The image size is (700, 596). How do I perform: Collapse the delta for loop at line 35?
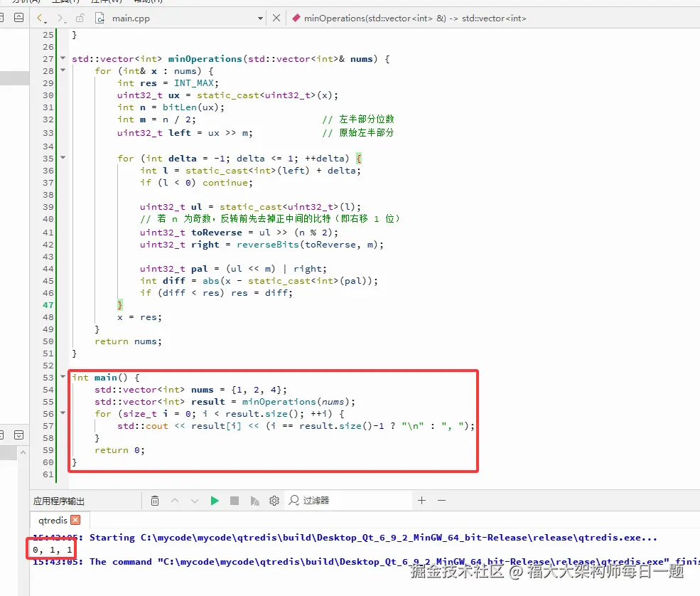coord(63,158)
